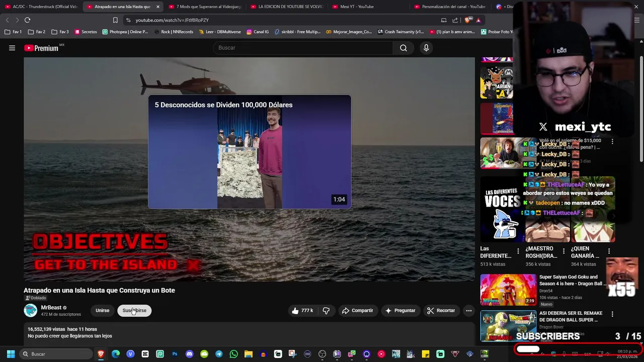Open Rock | NNRecords bookmark
The height and width of the screenshot is (362, 644).
[174, 32]
